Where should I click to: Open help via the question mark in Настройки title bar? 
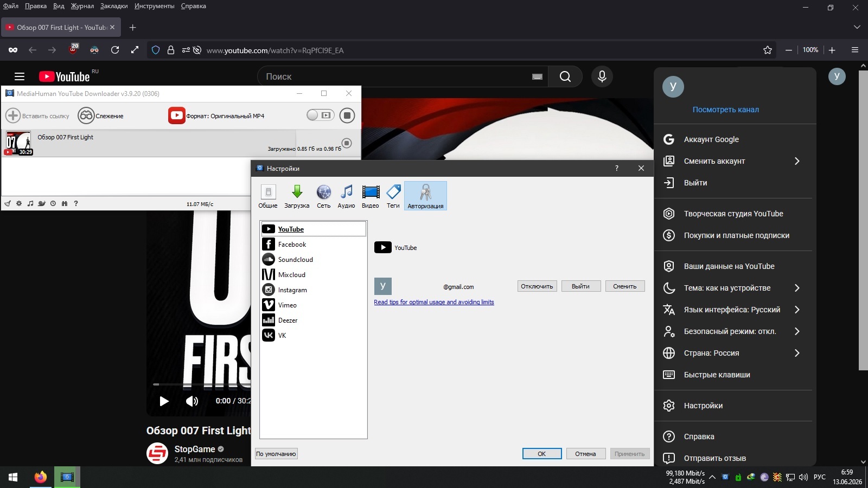pyautogui.click(x=617, y=168)
